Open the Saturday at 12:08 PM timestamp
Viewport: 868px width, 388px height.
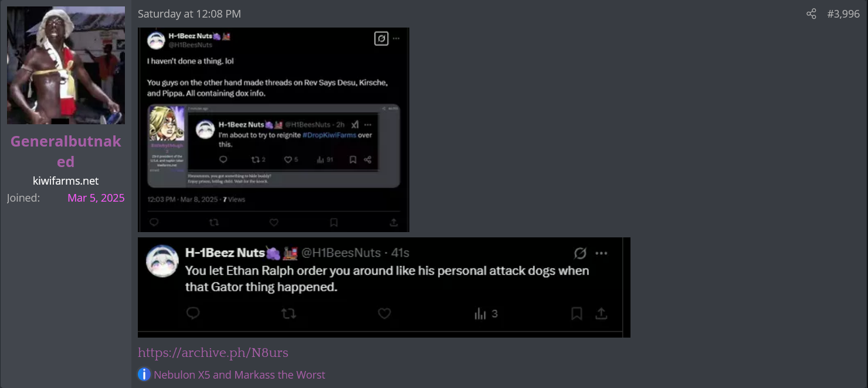click(189, 14)
